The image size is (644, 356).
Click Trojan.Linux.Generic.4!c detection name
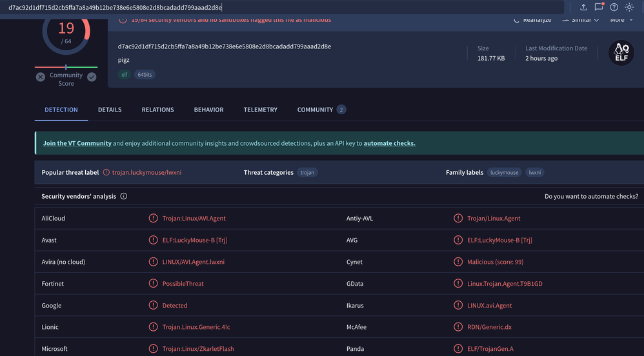(196, 327)
